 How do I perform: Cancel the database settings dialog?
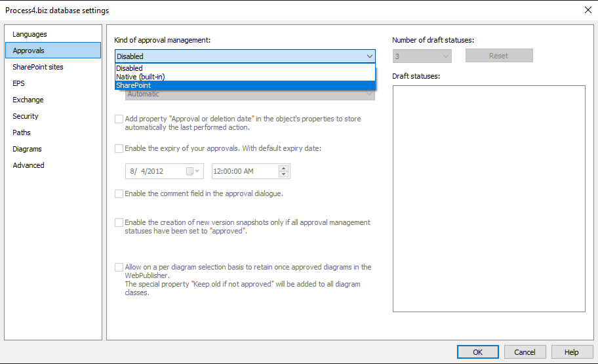tap(525, 352)
